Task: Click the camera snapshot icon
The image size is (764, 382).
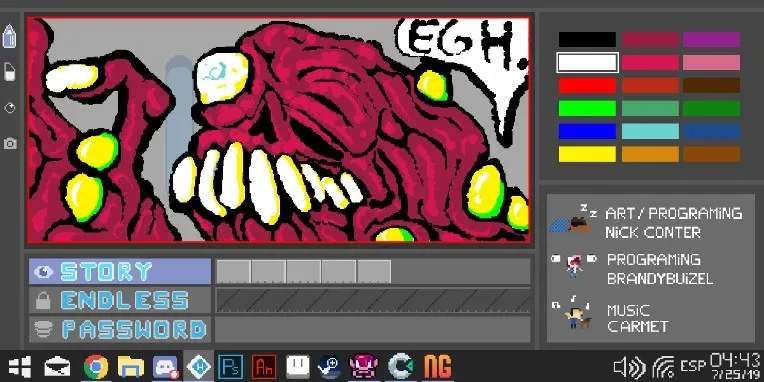Action: 10,143
